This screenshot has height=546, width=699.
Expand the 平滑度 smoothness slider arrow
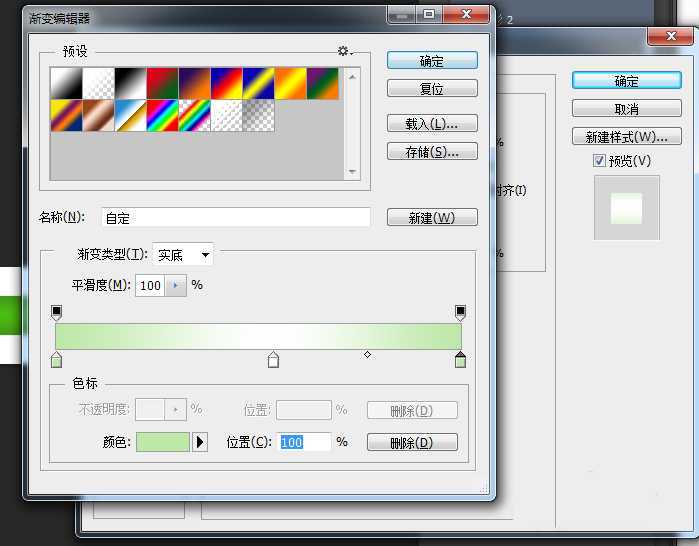coord(176,285)
